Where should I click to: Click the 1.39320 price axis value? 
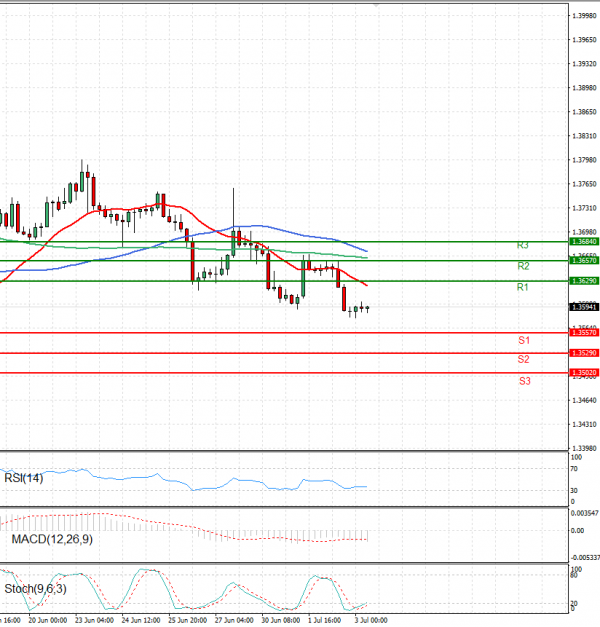(584, 64)
